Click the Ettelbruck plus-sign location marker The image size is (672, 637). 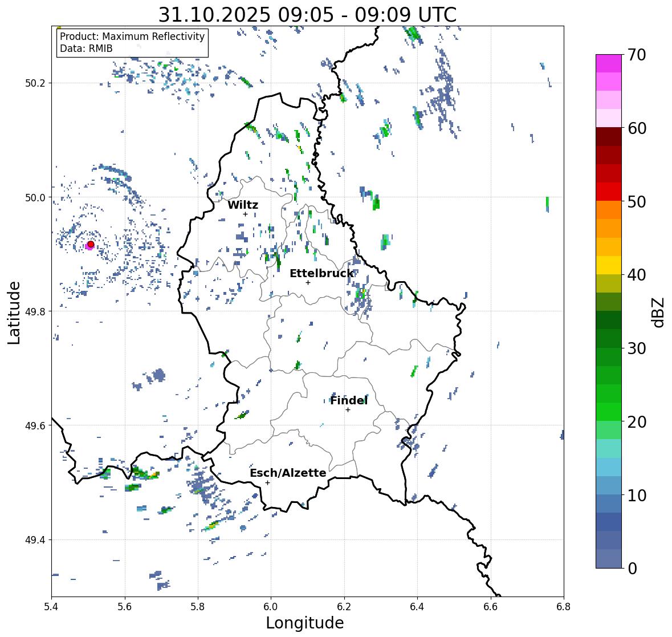click(x=308, y=282)
